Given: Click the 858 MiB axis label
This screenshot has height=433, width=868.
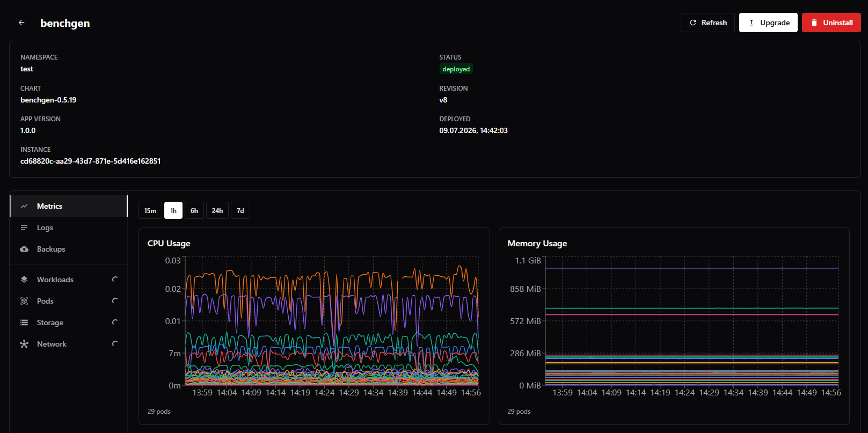Looking at the screenshot, I should coord(526,289).
